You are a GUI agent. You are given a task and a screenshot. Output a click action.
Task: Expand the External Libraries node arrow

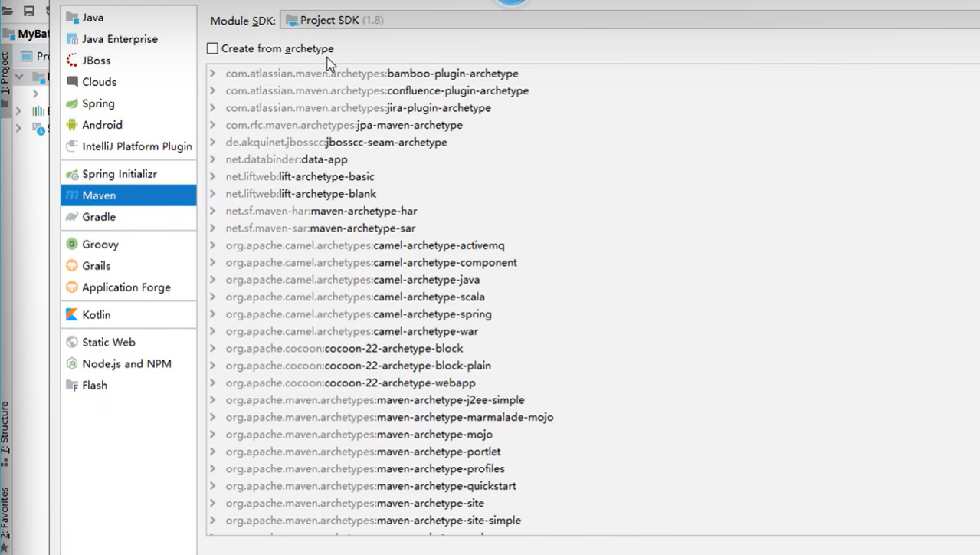coord(18,111)
